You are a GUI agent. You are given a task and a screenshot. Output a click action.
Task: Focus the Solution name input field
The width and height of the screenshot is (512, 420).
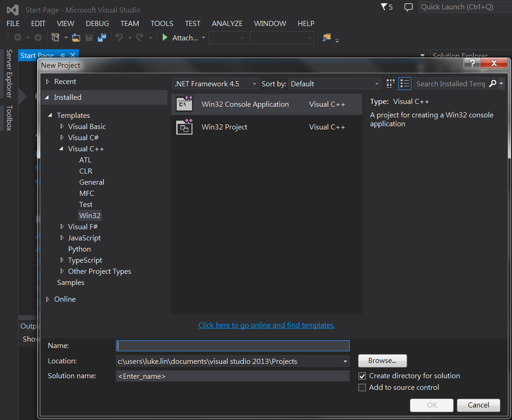(x=232, y=376)
